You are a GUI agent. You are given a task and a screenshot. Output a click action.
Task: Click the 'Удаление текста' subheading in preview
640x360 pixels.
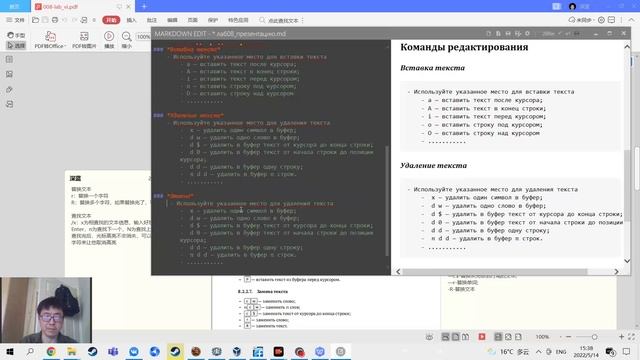click(433, 165)
